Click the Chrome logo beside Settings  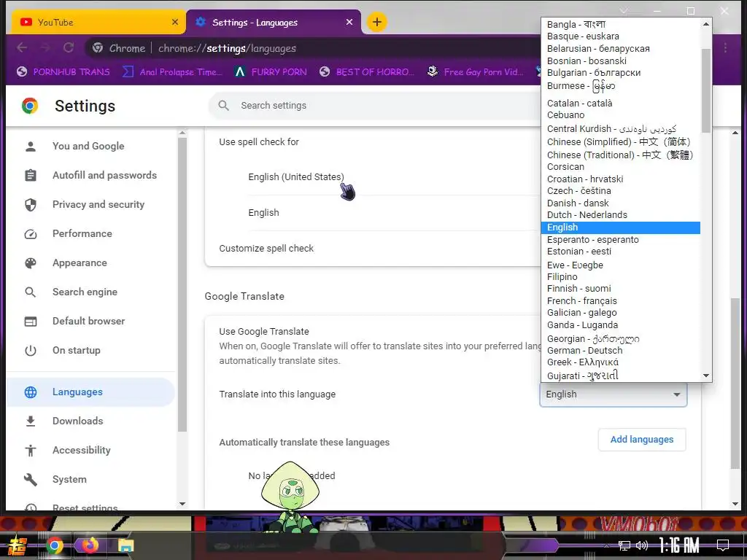[29, 106]
